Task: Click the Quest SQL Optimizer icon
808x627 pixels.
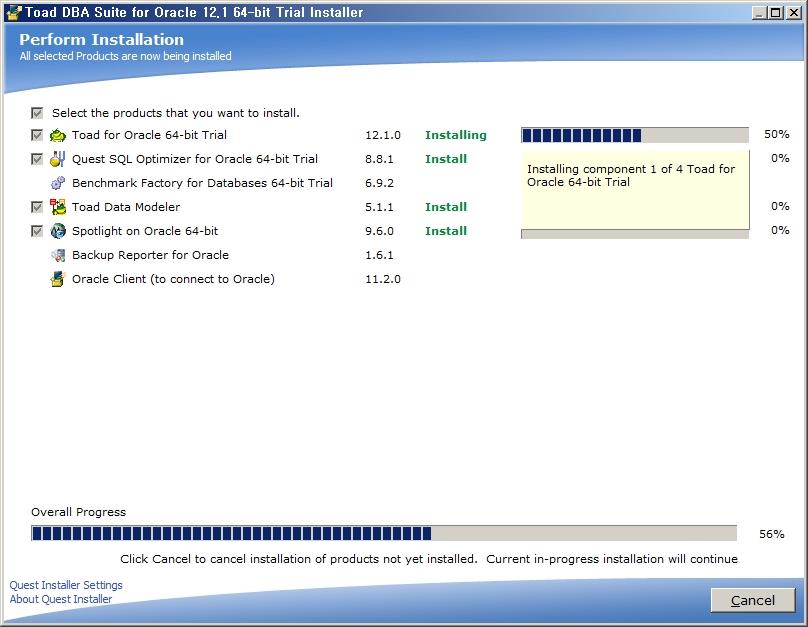Action: [58, 159]
